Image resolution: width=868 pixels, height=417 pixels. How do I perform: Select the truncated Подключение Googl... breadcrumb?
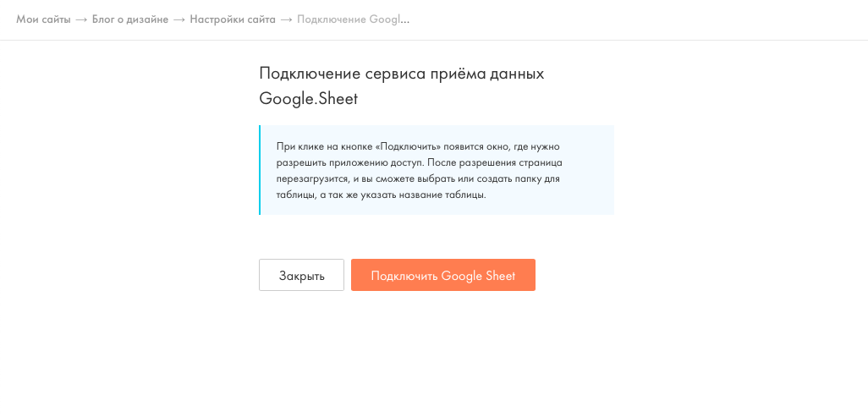(x=353, y=20)
